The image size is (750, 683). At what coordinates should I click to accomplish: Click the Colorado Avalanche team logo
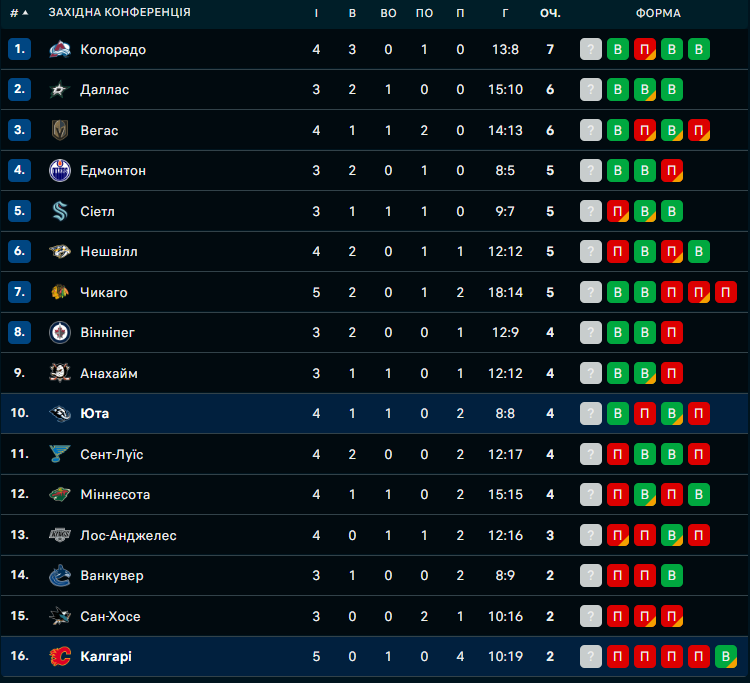tap(60, 49)
